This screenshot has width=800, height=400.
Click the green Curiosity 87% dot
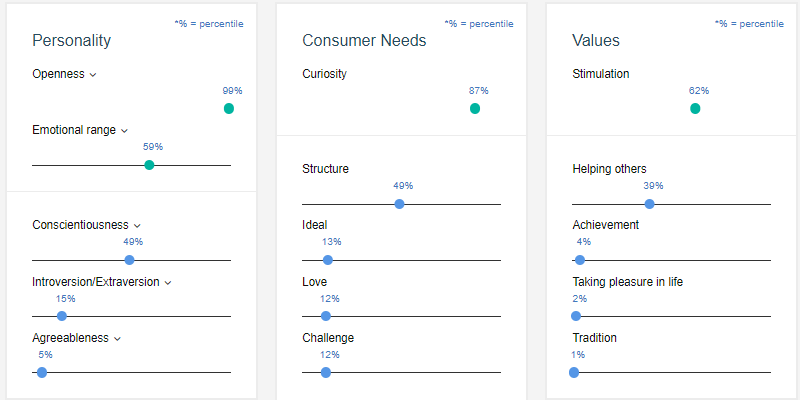(475, 108)
